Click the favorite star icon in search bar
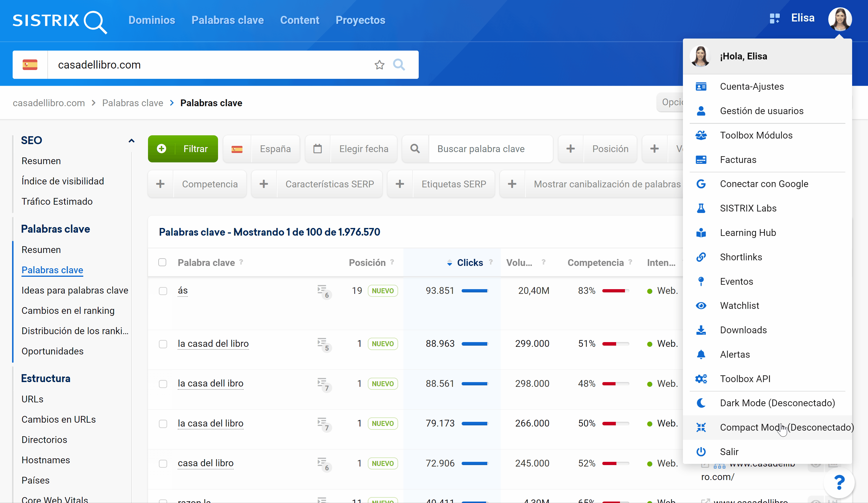The width and height of the screenshot is (868, 503). (x=379, y=65)
